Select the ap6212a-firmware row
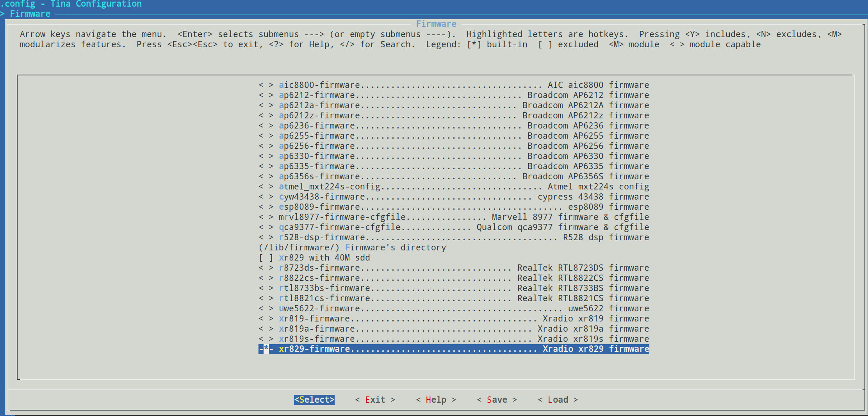 point(454,105)
